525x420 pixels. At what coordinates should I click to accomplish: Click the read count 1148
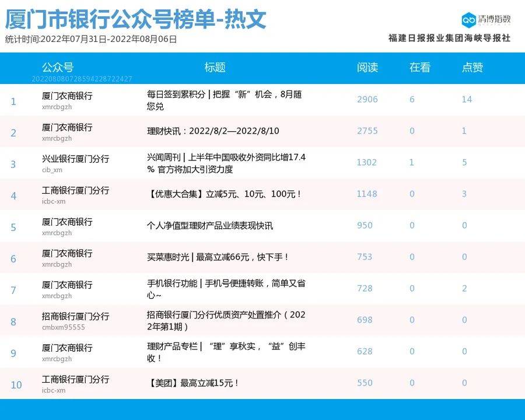tap(367, 194)
